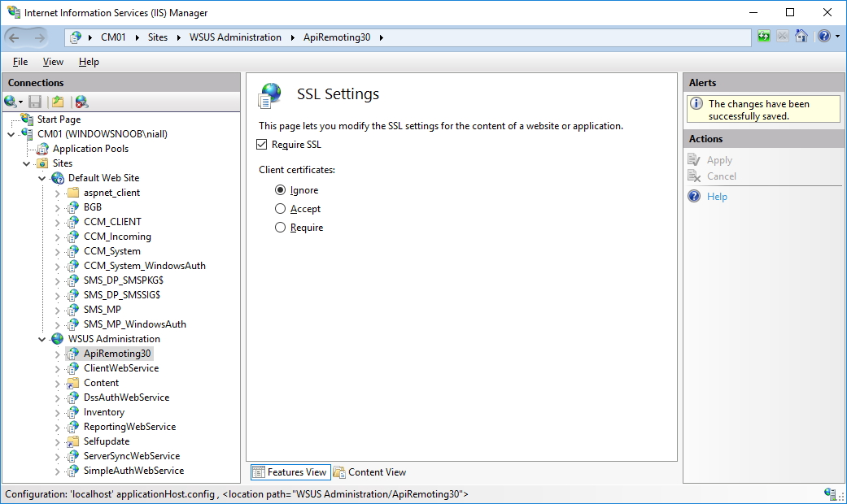Click the Delete Connection icon
Screen dimensions: 847x504
pos(81,102)
